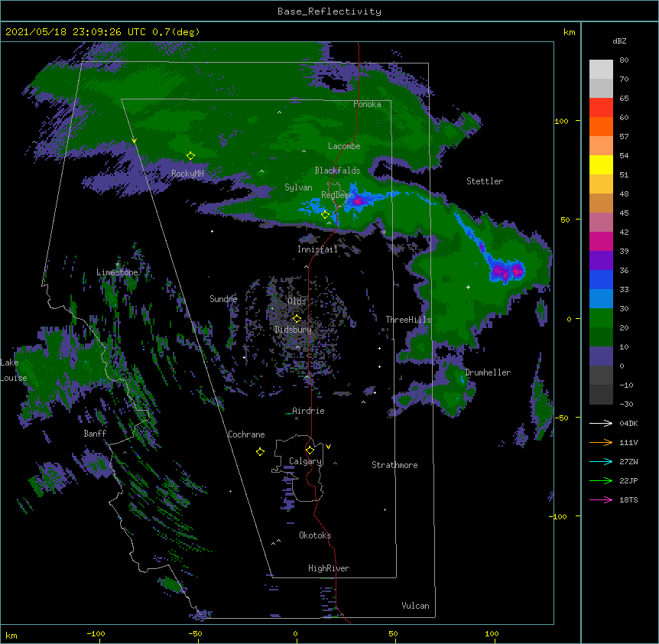Click the magenta 18TS arrow in legend

pos(601,499)
